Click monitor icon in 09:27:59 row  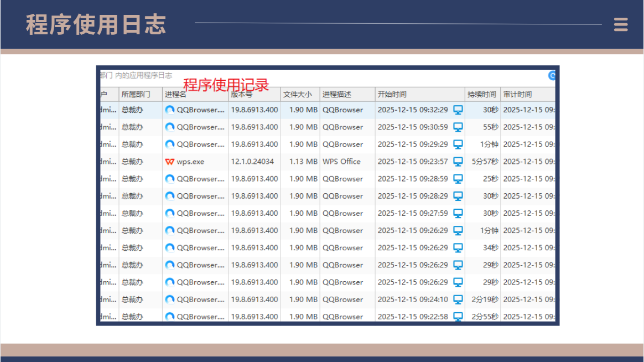coord(458,213)
